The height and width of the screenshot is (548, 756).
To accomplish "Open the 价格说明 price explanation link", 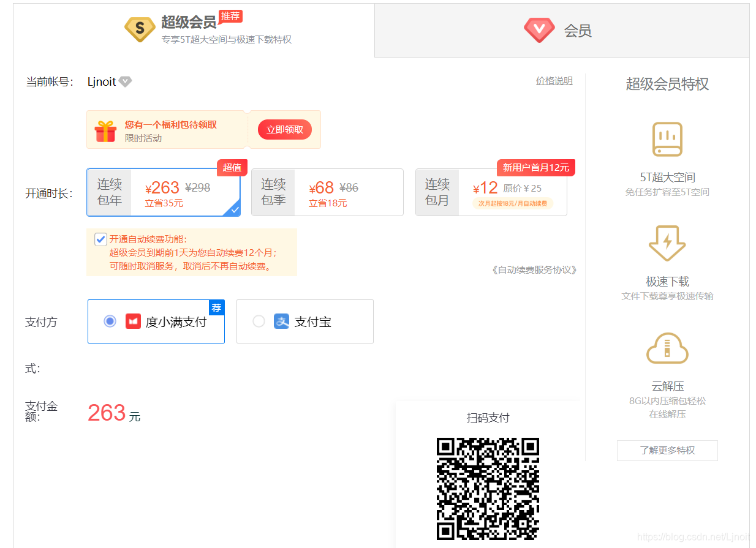I will [553, 80].
